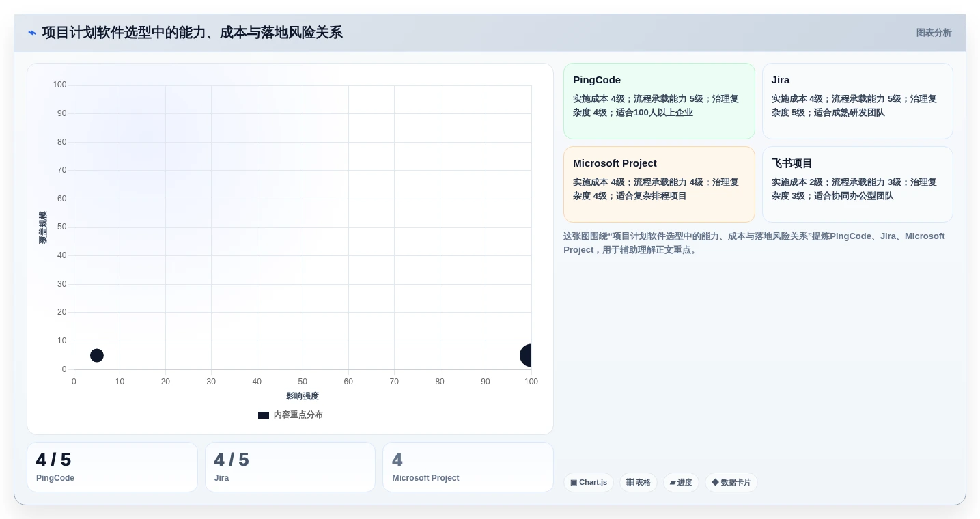Toggle the 内容重点分布 legend color box
This screenshot has width=980, height=519.
click(264, 415)
